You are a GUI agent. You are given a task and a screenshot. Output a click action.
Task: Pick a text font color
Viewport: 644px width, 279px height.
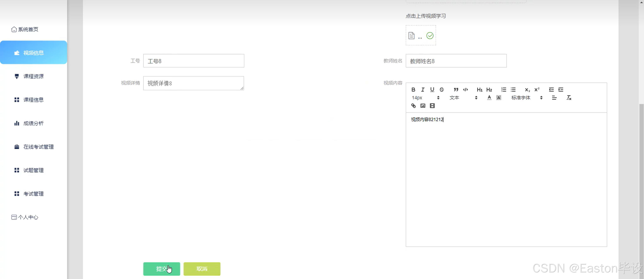489,98
